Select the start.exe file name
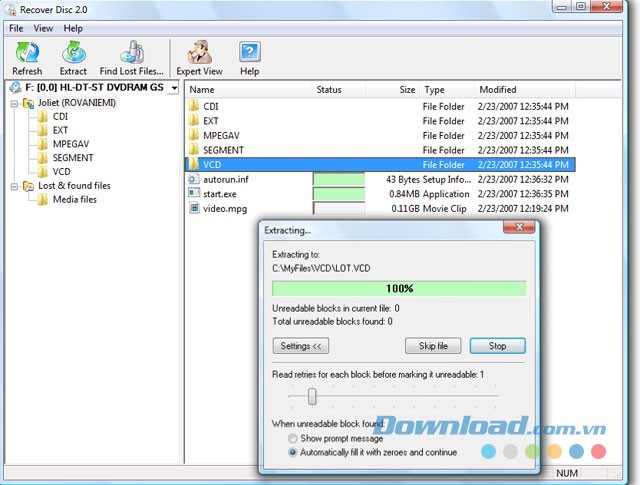The width and height of the screenshot is (640, 485). click(x=220, y=194)
